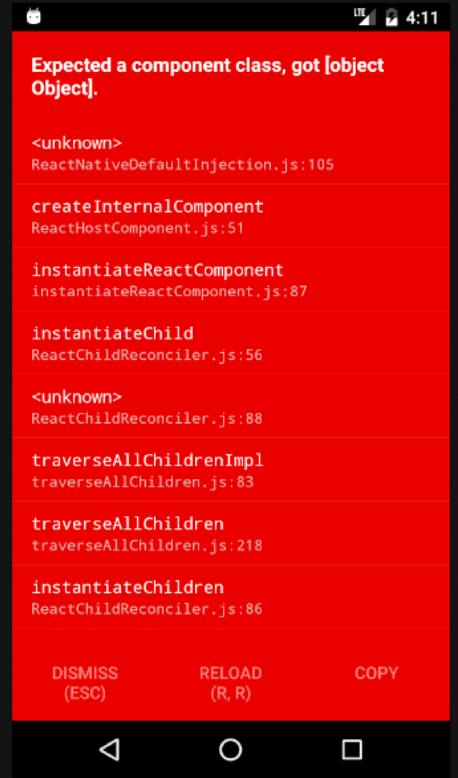
Task: Open the ReactNativeDefaultInjection.js:105 stack frame
Action: [x=231, y=153]
